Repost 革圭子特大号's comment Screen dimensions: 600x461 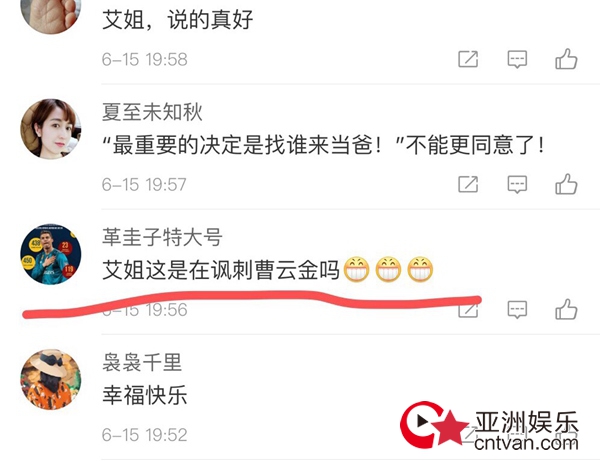[468, 309]
